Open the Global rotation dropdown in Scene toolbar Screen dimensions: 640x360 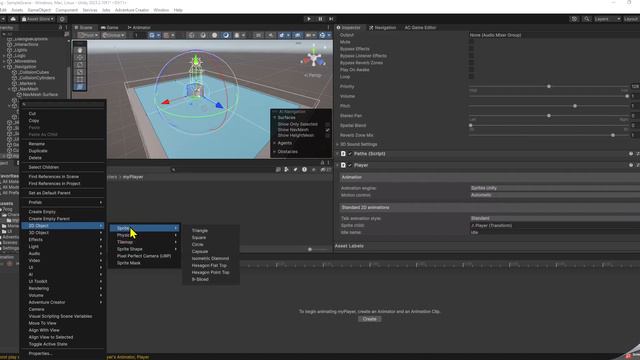(x=113, y=36)
